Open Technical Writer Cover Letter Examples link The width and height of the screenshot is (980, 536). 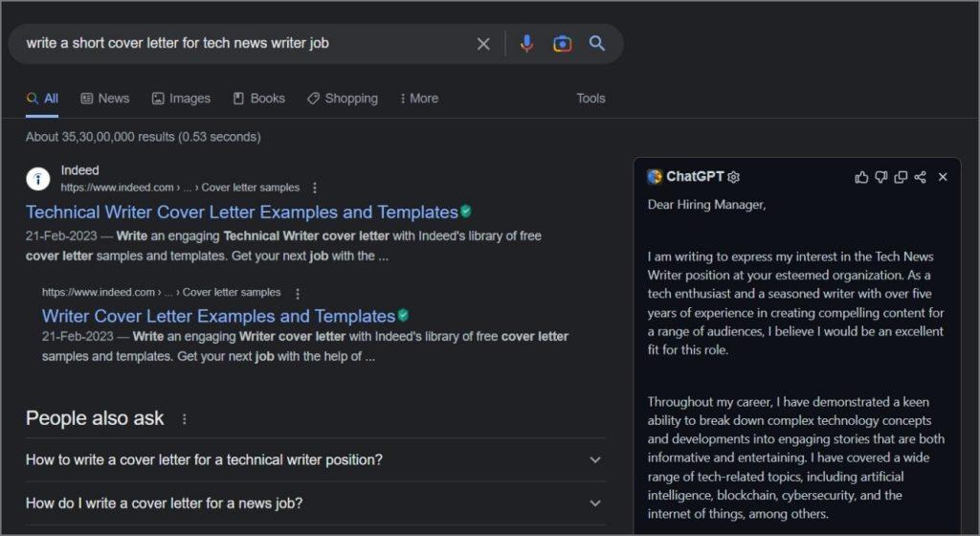pos(242,212)
